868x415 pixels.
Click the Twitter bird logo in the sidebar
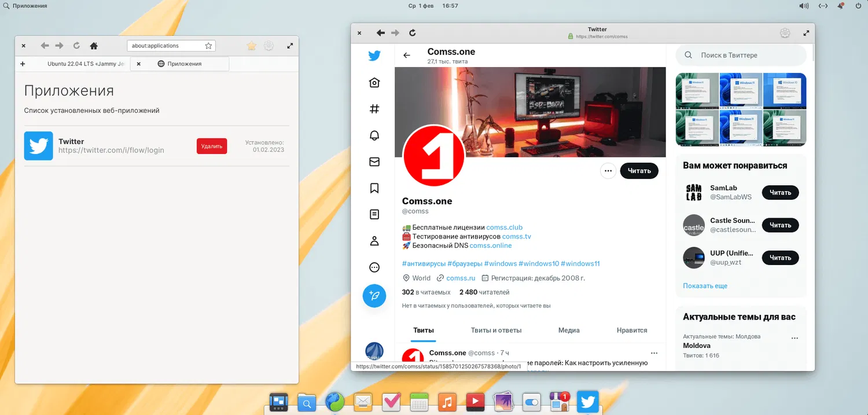374,56
